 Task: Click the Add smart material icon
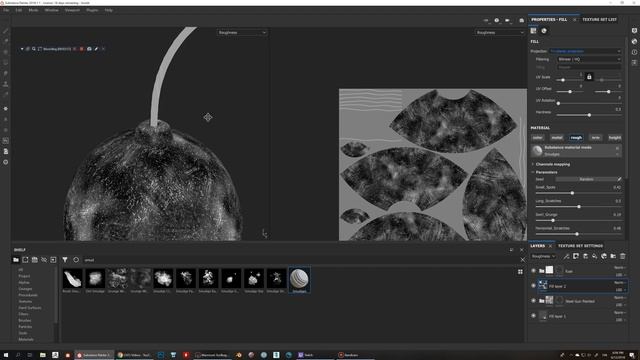click(604, 256)
